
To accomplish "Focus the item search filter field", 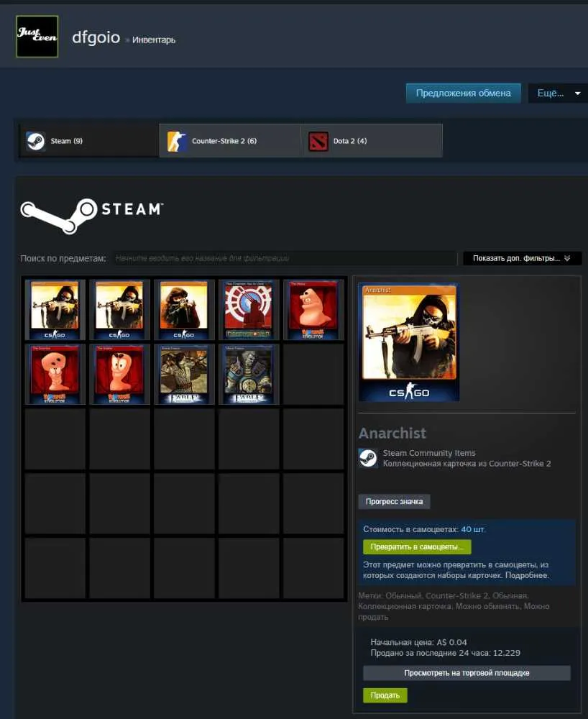I will [x=285, y=258].
